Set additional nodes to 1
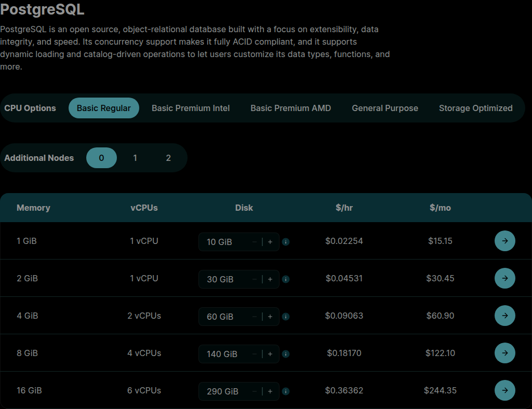Image resolution: width=532 pixels, height=409 pixels. pos(135,158)
